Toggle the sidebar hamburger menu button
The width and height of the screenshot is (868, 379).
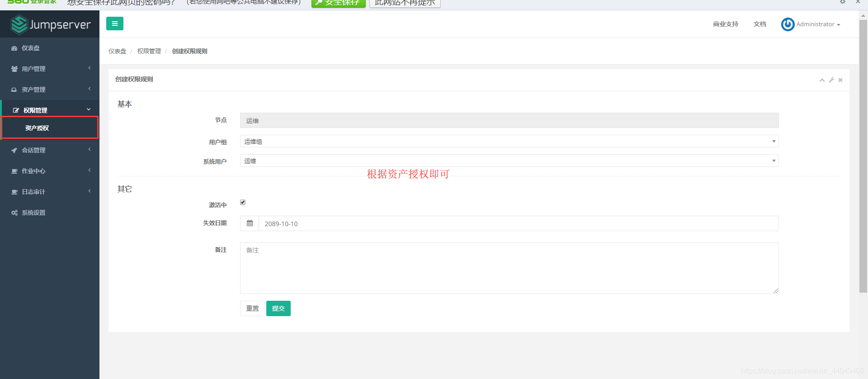(x=115, y=24)
